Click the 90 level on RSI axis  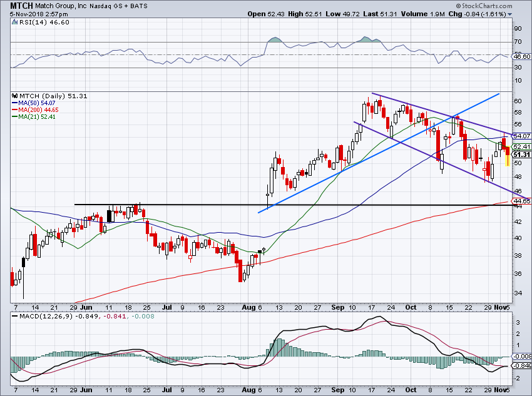click(518, 29)
